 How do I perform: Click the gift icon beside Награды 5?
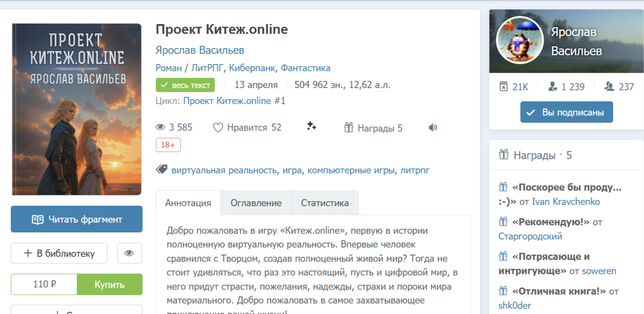(x=349, y=128)
